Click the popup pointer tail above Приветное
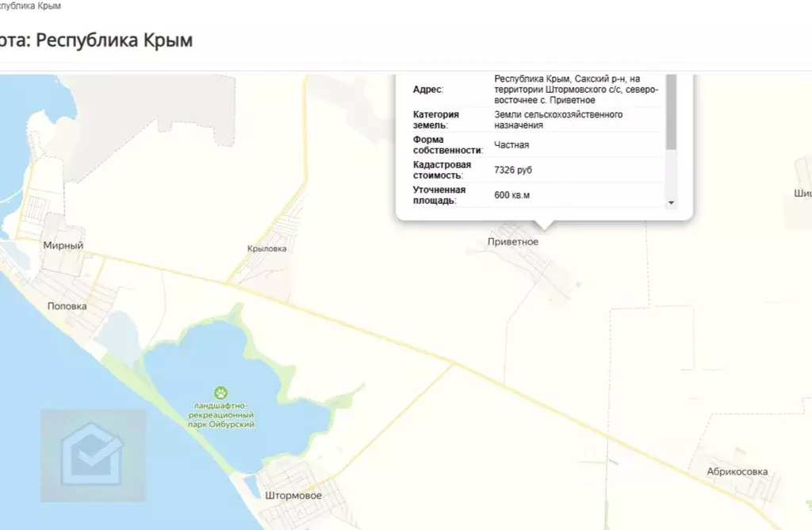Image resolution: width=812 pixels, height=530 pixels. point(543,225)
